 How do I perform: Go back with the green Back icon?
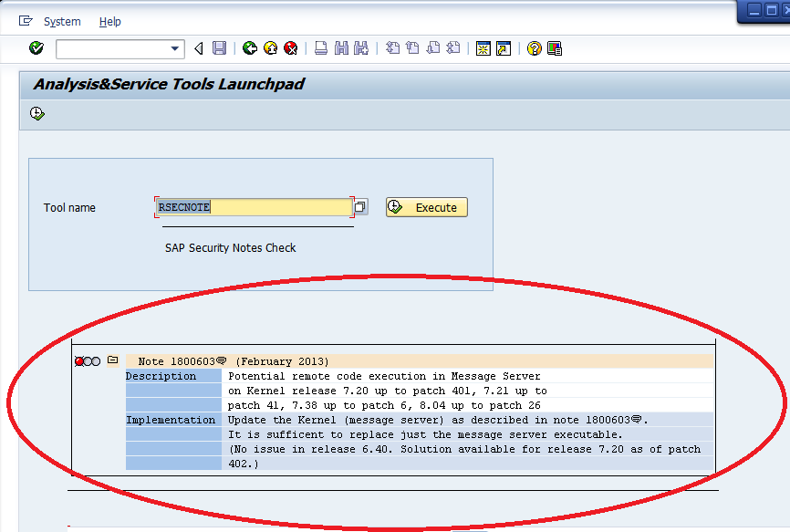[x=250, y=48]
